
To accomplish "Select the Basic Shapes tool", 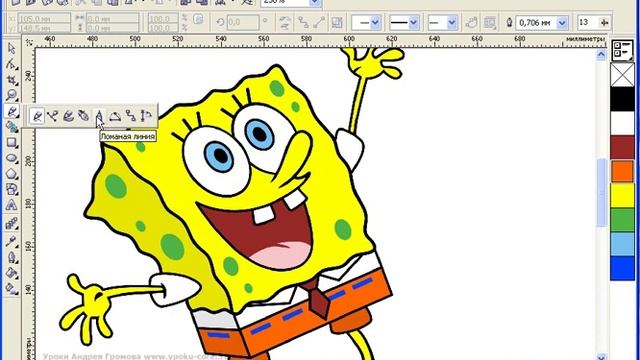I will coord(11,189).
